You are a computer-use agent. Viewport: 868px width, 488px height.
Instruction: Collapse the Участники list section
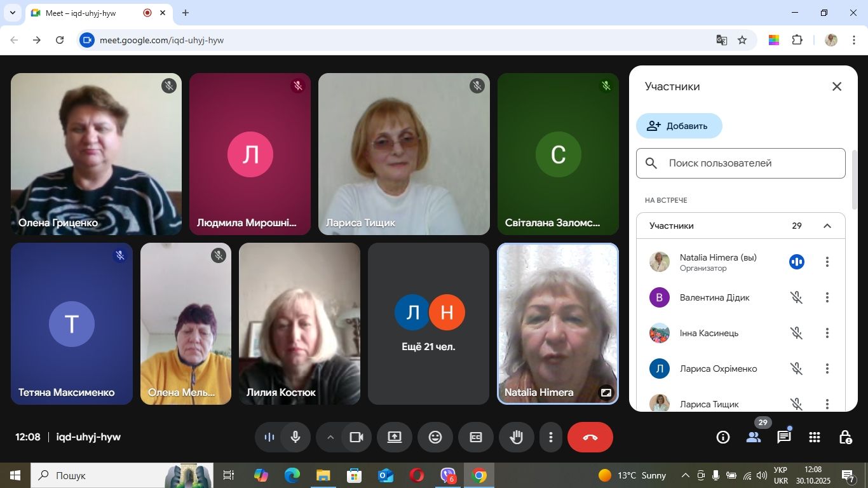coord(827,226)
